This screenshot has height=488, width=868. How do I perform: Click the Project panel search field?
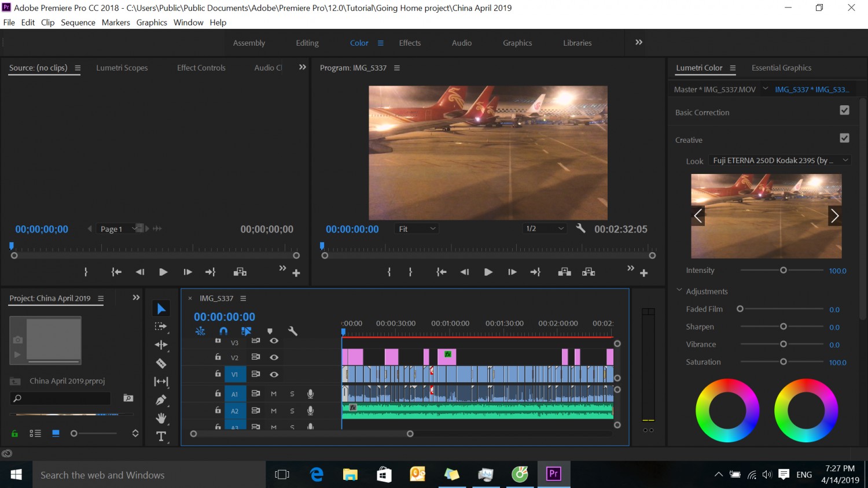pyautogui.click(x=60, y=398)
